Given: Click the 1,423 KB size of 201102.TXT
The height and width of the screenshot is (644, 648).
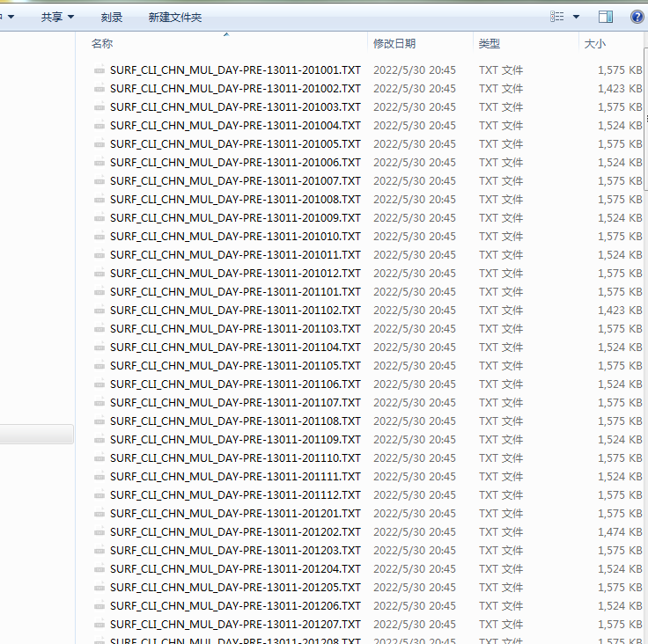Looking at the screenshot, I should (x=620, y=311).
